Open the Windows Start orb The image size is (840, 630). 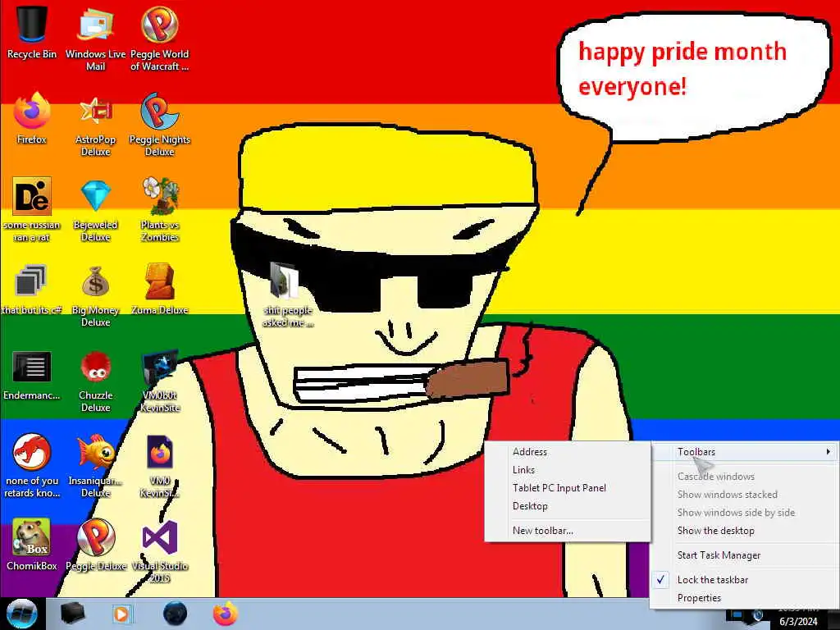point(22,614)
